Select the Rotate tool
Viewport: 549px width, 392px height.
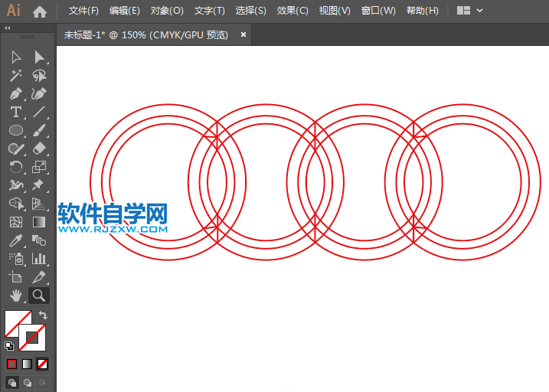[x=16, y=167]
